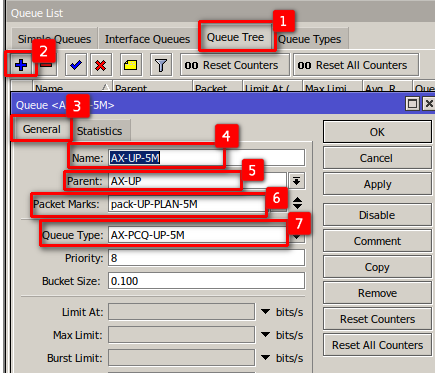This screenshot has height=373, width=435.
Task: Expand the Burst Limit field arrow
Action: tap(265, 358)
